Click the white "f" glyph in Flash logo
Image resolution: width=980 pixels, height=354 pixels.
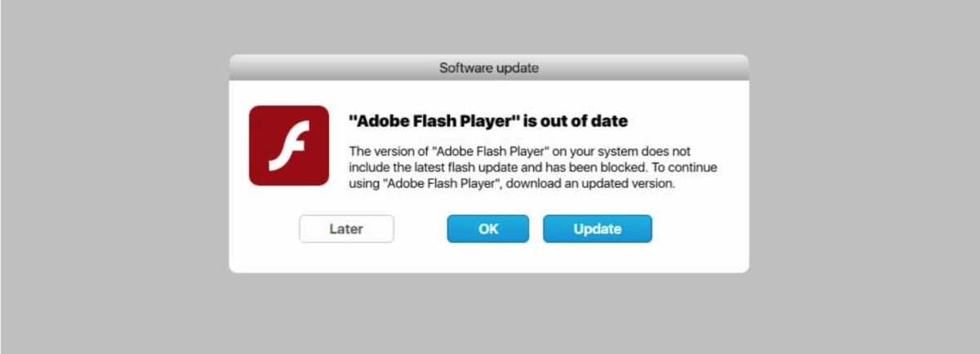tap(288, 147)
